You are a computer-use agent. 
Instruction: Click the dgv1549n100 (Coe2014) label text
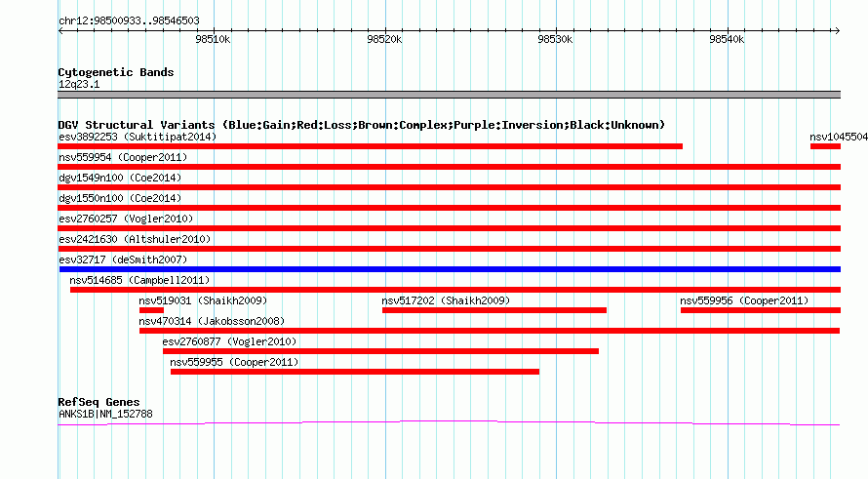pos(120,178)
